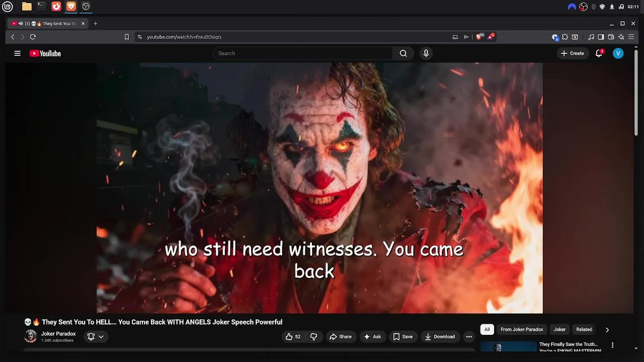Open the Brave main menu
The height and width of the screenshot is (362, 644).
pyautogui.click(x=631, y=37)
